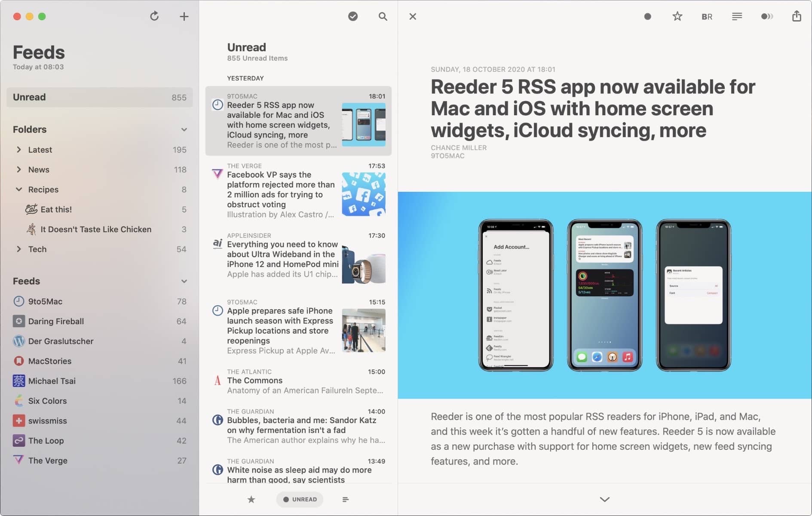Click the Reeder 5 phones thumbnail in list
Screen dimensions: 812x516
[x=364, y=124]
